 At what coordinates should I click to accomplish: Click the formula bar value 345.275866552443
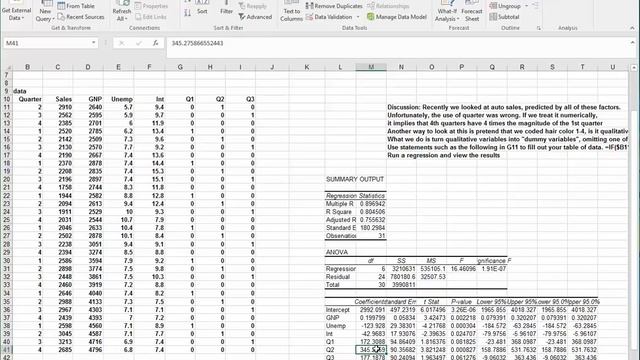197,43
